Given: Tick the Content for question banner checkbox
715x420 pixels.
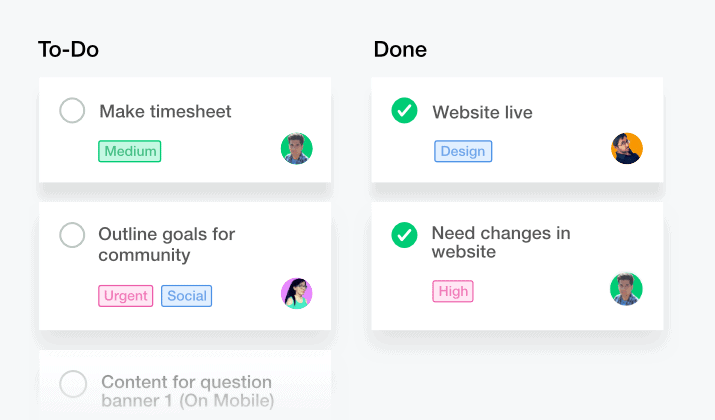Looking at the screenshot, I should (x=73, y=384).
